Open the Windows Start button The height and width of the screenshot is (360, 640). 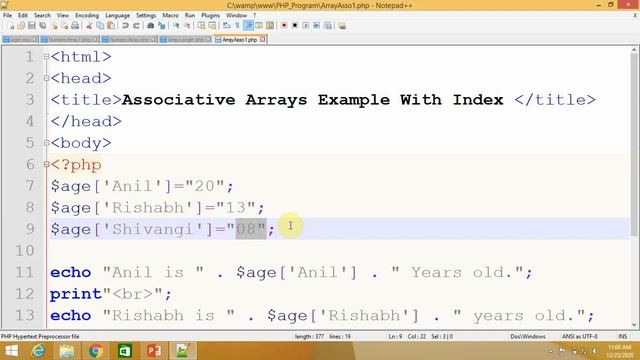coord(11,351)
